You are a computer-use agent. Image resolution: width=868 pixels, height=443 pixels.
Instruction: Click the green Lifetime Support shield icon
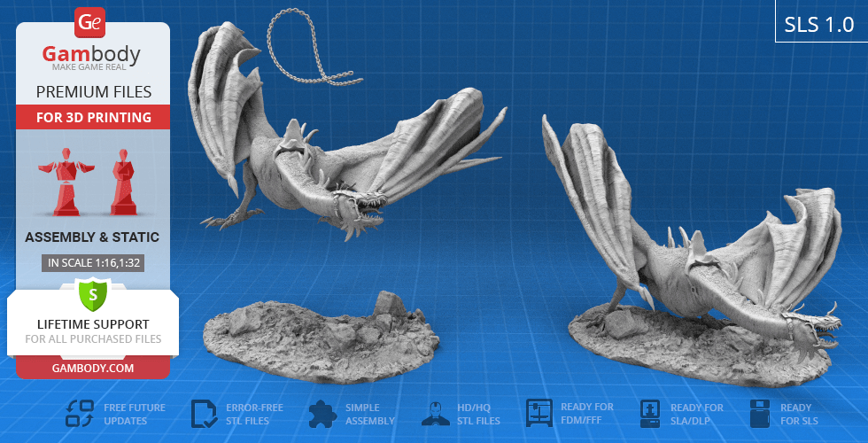click(x=92, y=294)
